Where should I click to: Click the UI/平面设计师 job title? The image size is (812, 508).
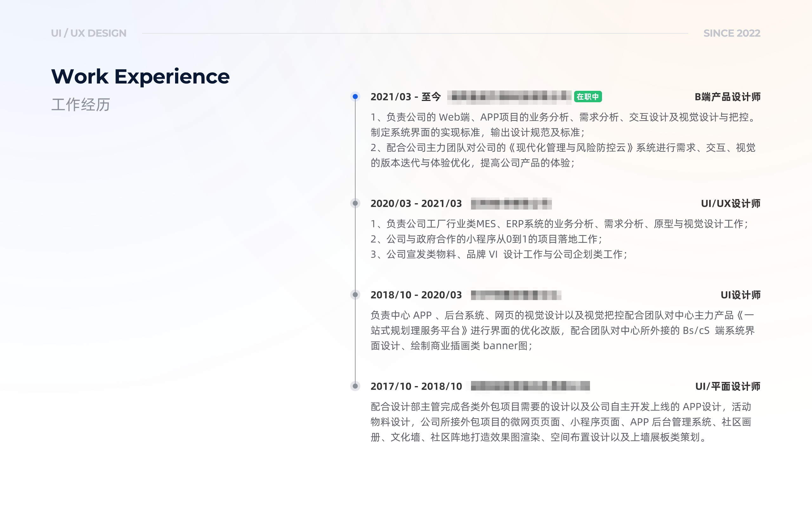[x=728, y=386]
